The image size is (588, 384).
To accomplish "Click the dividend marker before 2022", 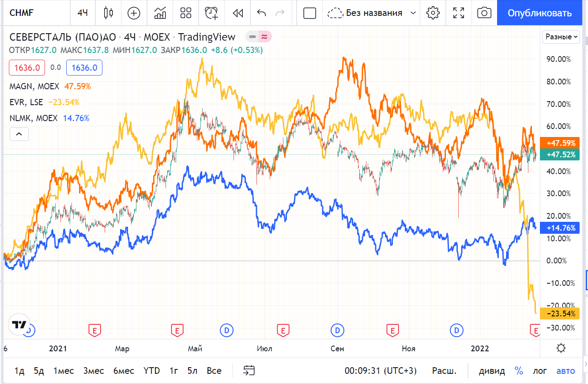I will [456, 330].
